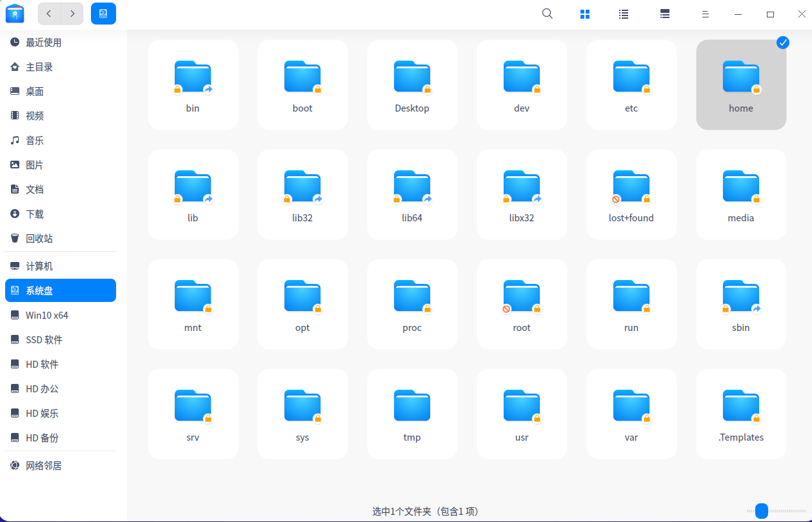Select 最近使用 in the sidebar
The image size is (812, 522).
(x=43, y=43)
